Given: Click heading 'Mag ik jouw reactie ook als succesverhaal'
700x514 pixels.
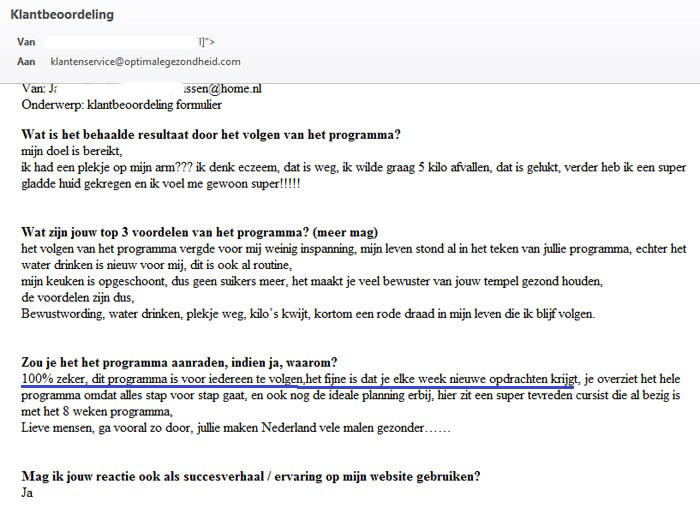Looking at the screenshot, I should (251, 476).
